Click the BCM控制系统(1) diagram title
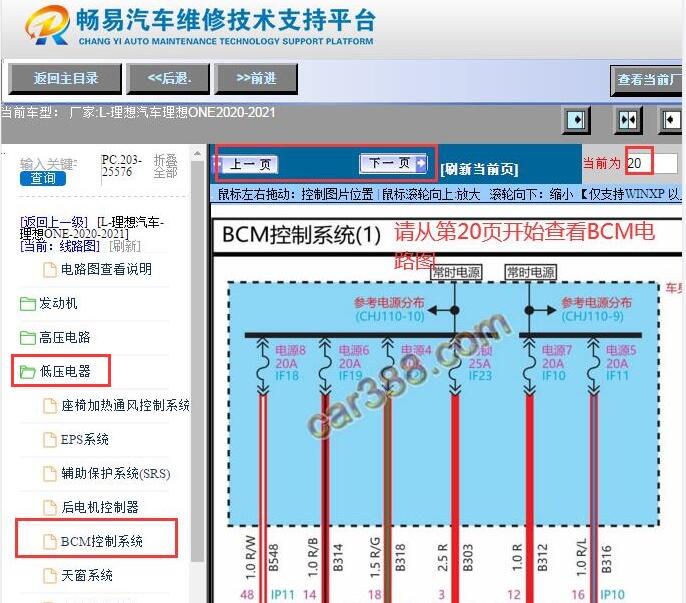686x603 pixels. point(301,235)
